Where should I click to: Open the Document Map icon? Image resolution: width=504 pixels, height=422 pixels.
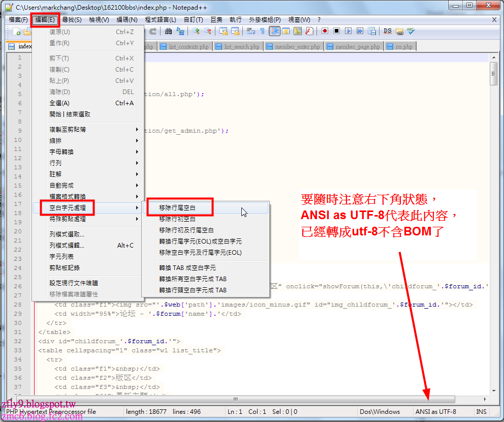(x=298, y=31)
